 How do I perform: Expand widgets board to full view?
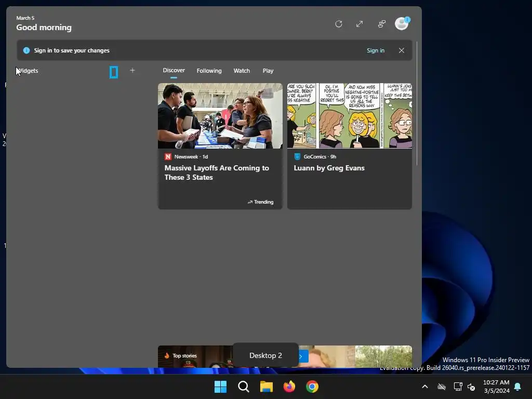(360, 24)
